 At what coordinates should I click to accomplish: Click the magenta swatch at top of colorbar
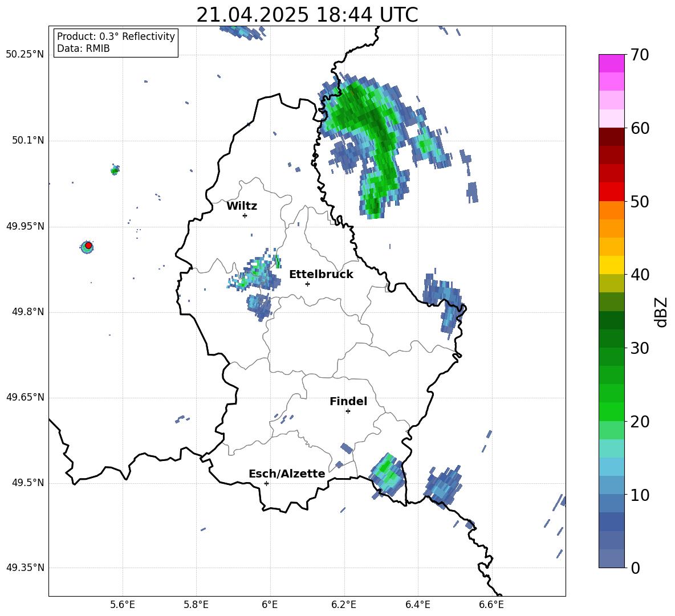(x=611, y=63)
